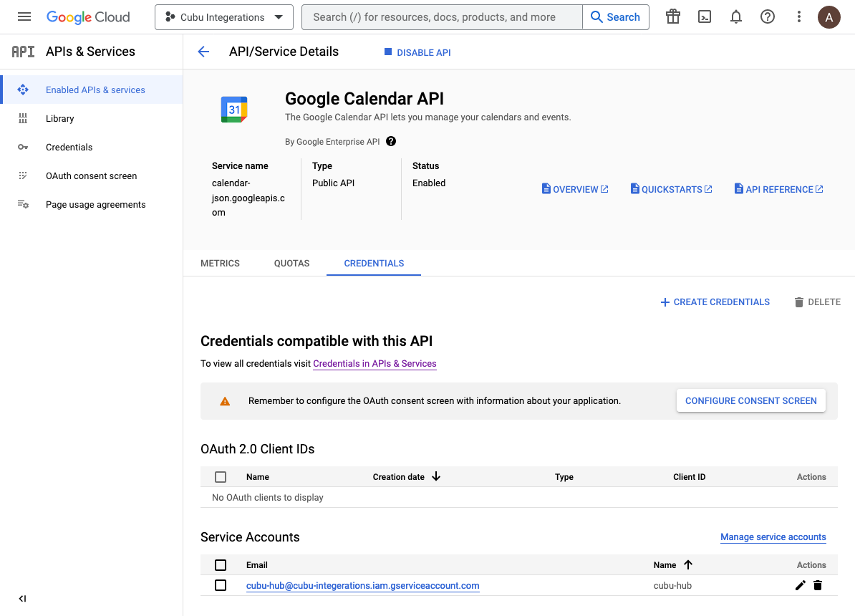Image resolution: width=855 pixels, height=616 pixels.
Task: Click the OAuth warning triangle icon
Action: click(225, 401)
